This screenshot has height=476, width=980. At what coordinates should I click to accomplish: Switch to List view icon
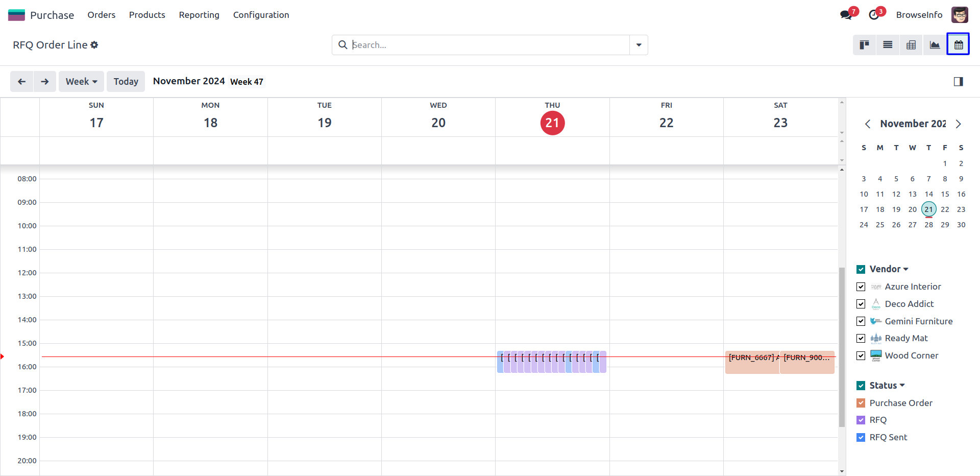click(888, 45)
